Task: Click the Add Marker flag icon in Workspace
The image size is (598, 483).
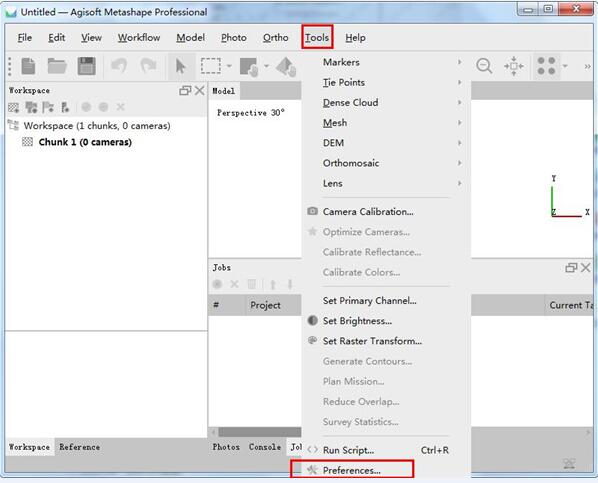Action: click(x=48, y=108)
